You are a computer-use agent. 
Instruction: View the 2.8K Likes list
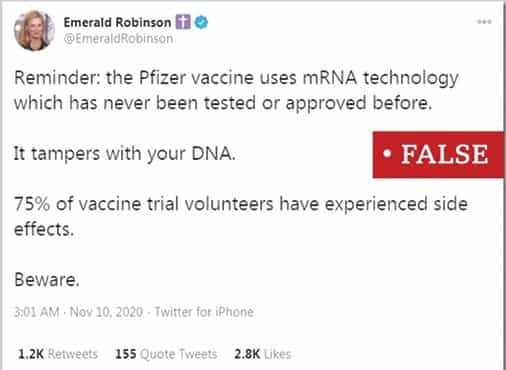[262, 354]
